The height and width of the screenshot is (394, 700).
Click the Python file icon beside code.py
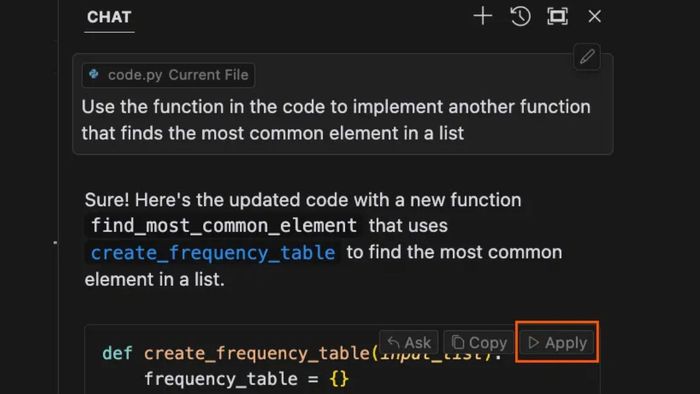(x=94, y=74)
